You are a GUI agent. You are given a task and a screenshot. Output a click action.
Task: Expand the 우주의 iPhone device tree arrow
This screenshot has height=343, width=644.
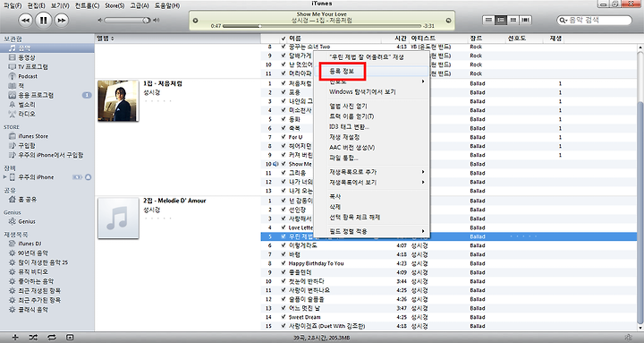pyautogui.click(x=5, y=177)
